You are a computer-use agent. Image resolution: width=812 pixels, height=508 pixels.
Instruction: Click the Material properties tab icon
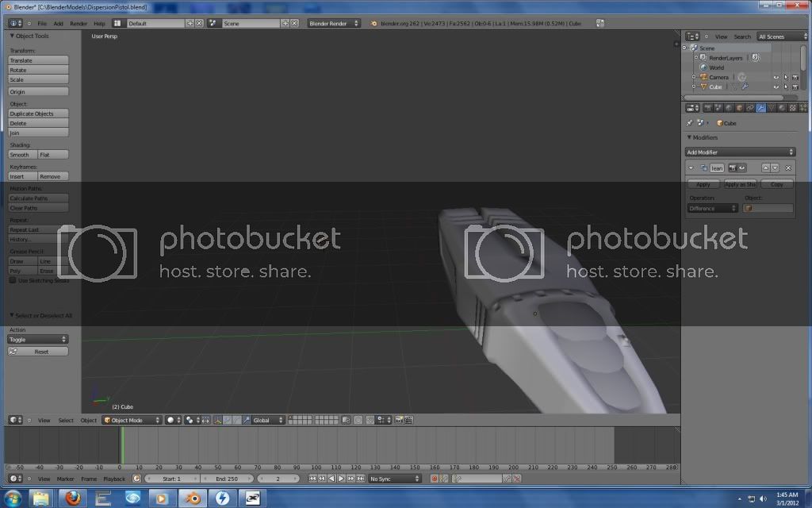(x=781, y=108)
